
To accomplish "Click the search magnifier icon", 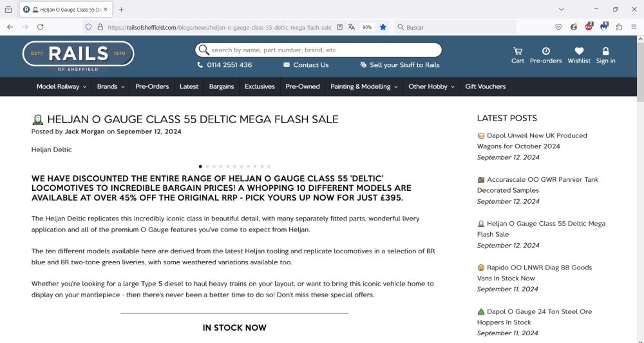I will coord(204,50).
